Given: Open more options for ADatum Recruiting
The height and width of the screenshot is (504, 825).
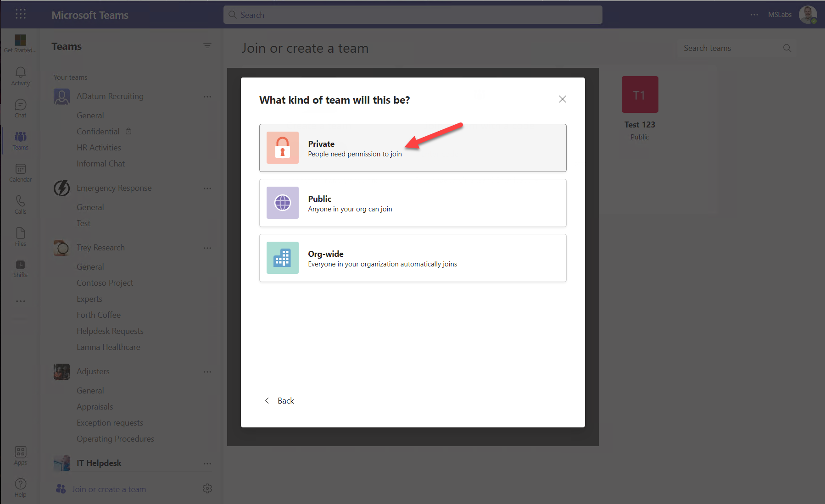Looking at the screenshot, I should [207, 97].
